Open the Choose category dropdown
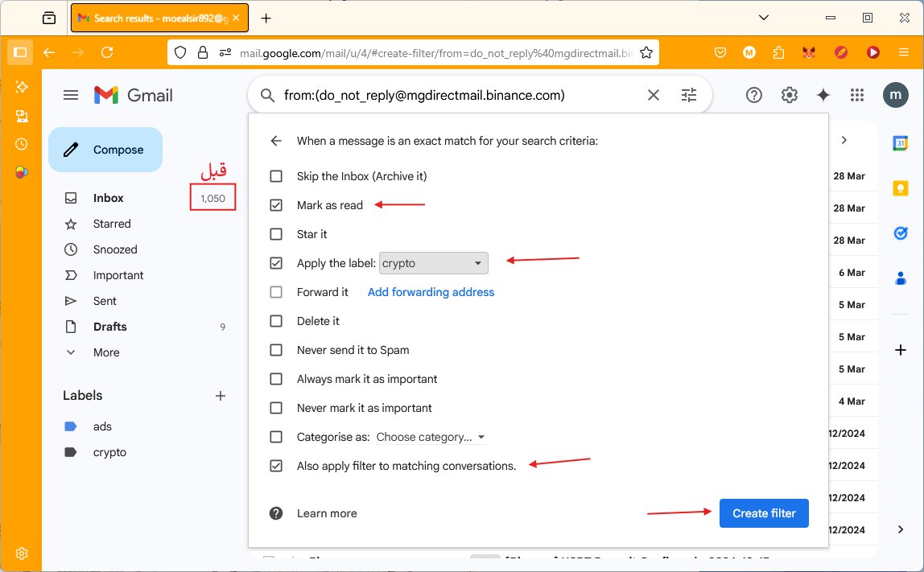The image size is (924, 572). [x=430, y=437]
